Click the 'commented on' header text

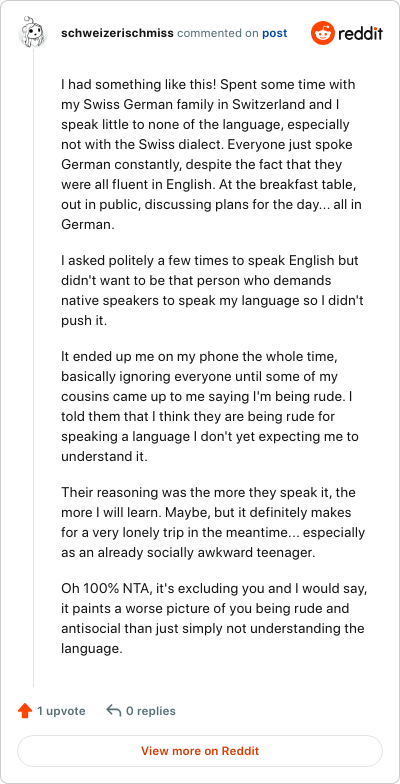(x=218, y=34)
